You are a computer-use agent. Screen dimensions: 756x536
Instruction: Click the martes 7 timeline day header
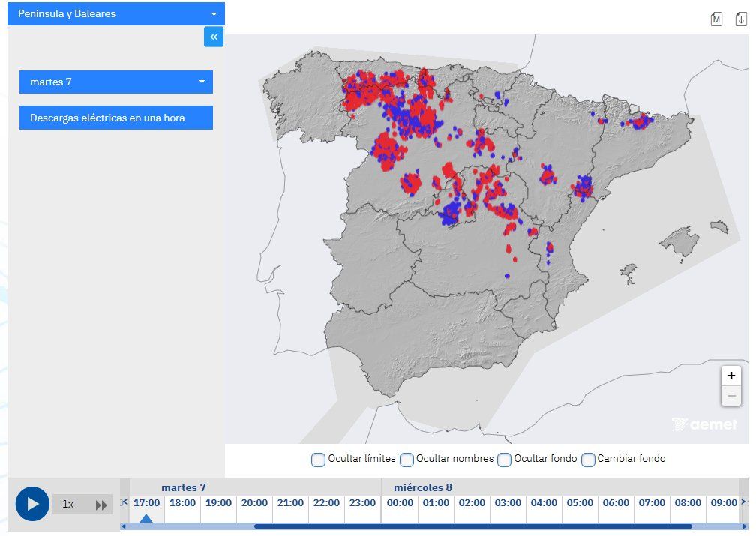click(x=184, y=487)
